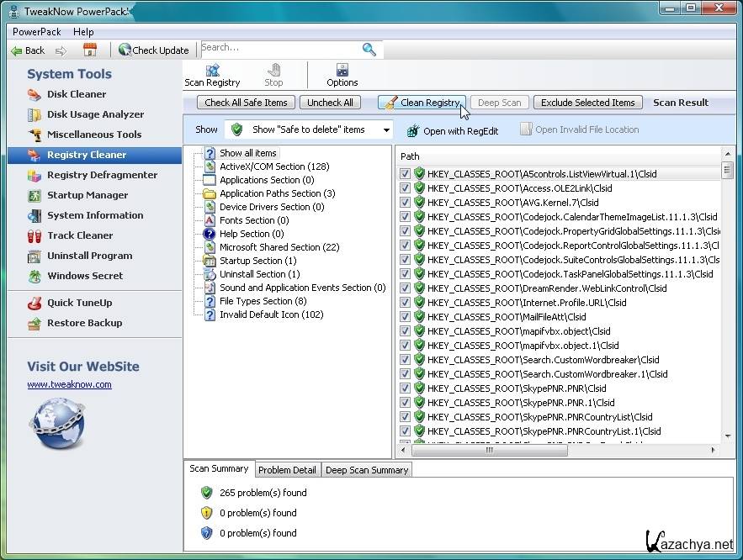Open Windows Secret in the sidebar
This screenshot has width=743, height=560.
85,276
